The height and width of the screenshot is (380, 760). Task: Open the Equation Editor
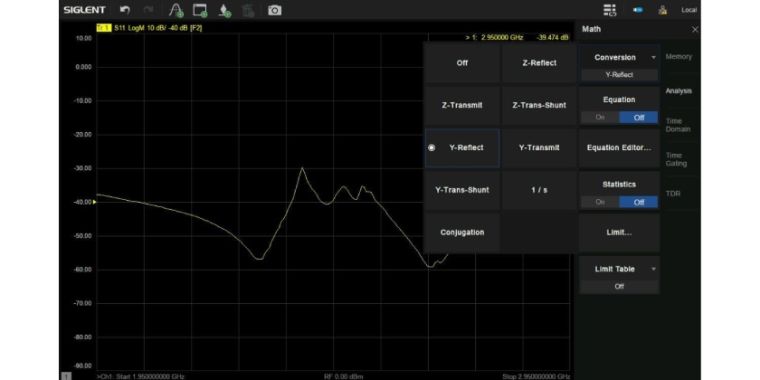coord(619,148)
